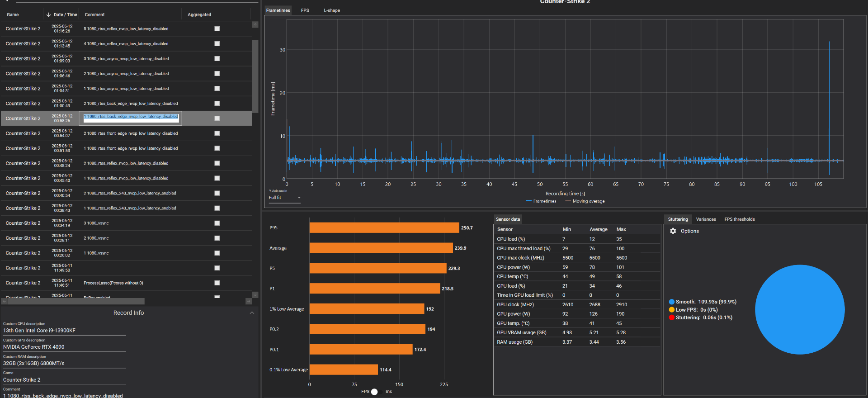Open the Stuttering tab
The width and height of the screenshot is (868, 398).
[x=678, y=219]
